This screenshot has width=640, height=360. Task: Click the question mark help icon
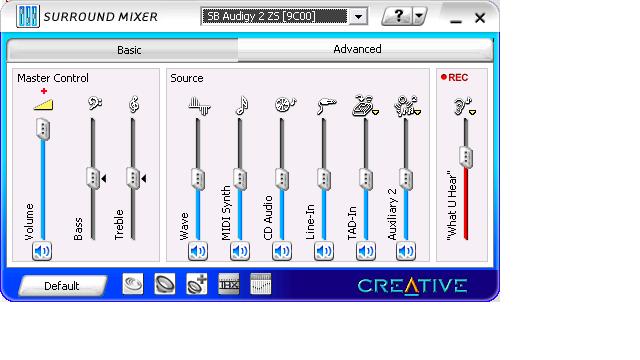pos(398,16)
